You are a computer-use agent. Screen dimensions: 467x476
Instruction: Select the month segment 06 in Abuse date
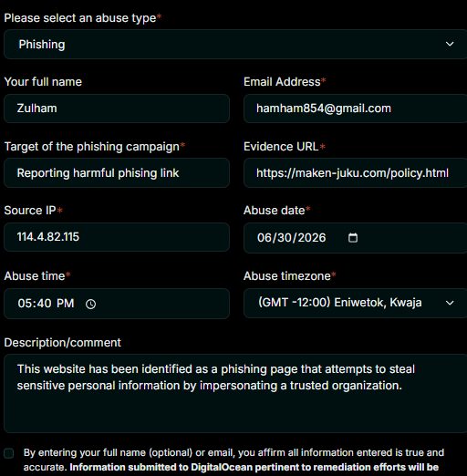pyautogui.click(x=264, y=238)
